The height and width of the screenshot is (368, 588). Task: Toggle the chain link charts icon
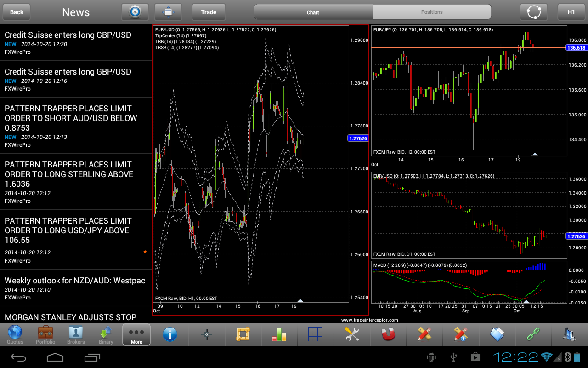533,334
